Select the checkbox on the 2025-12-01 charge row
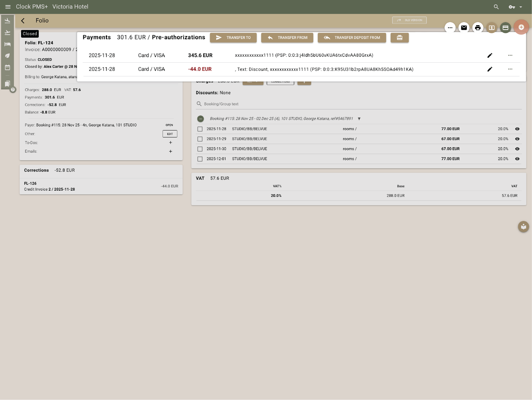 (200, 159)
